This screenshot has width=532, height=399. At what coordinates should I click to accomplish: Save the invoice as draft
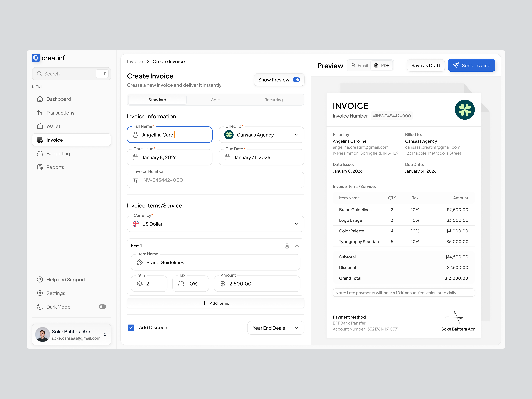tap(426, 65)
